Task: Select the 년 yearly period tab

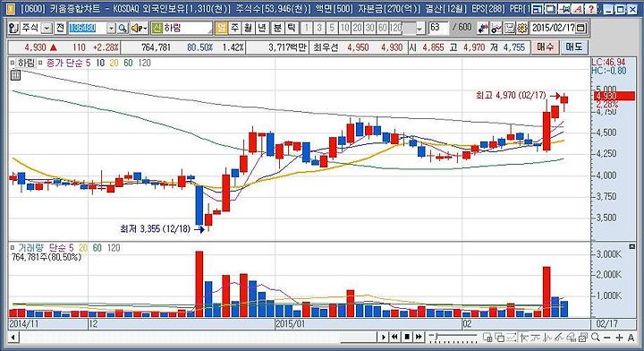Action: point(261,28)
